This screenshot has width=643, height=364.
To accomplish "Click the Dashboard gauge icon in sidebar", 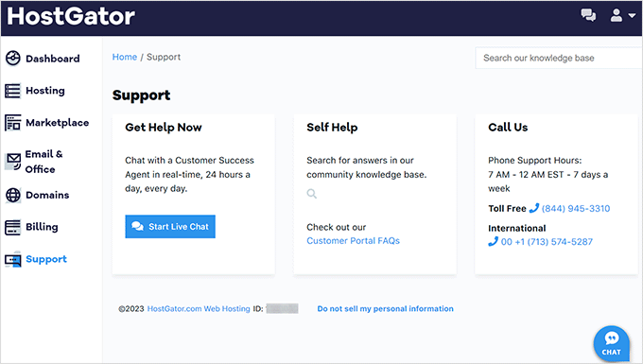I will point(12,59).
